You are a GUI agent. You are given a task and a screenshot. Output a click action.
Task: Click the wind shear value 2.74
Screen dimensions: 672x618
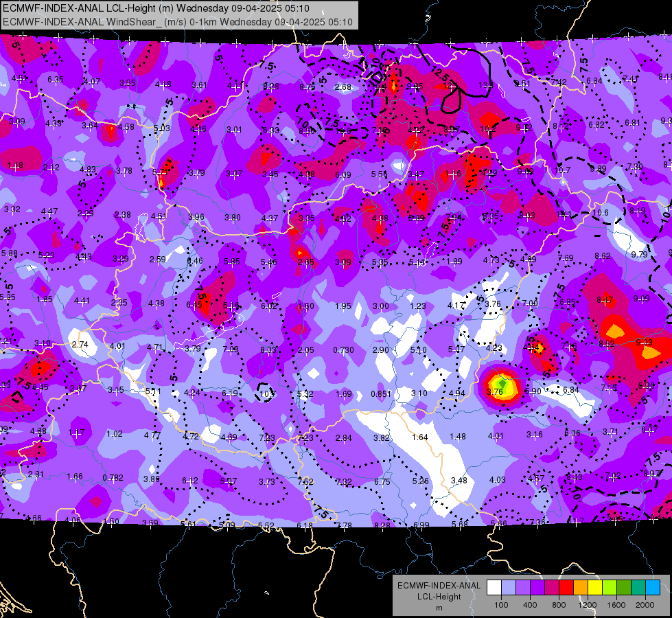(x=80, y=345)
